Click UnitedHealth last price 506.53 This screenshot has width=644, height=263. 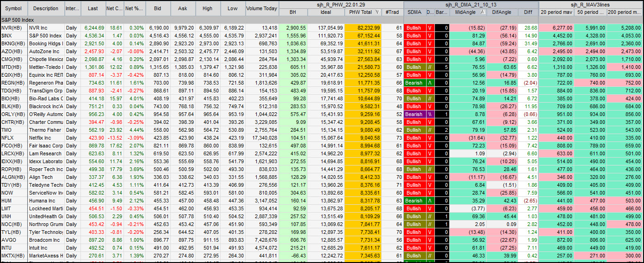pyautogui.click(x=93, y=217)
